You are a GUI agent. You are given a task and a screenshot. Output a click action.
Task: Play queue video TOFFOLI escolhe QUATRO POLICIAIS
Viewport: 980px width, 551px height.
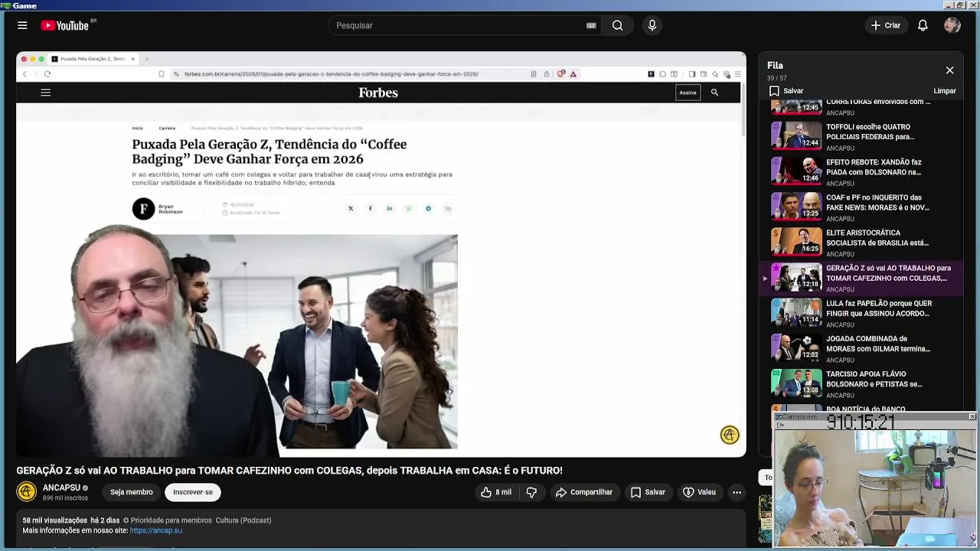[x=863, y=136]
